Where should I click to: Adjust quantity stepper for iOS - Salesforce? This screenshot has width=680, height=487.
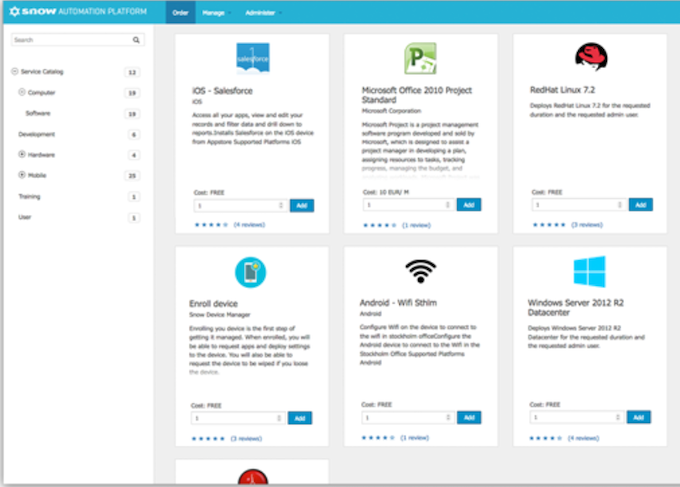click(x=281, y=205)
